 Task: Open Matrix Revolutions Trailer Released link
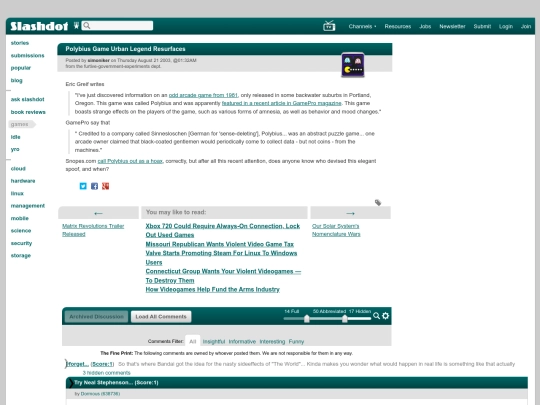tap(93, 230)
